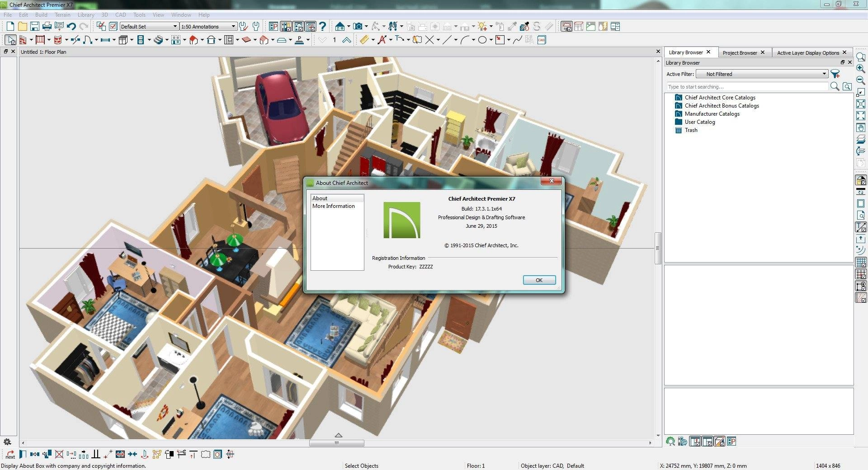Expand the Add Lights dropdown arrow
Image resolution: width=868 pixels, height=470 pixels.
click(x=491, y=26)
